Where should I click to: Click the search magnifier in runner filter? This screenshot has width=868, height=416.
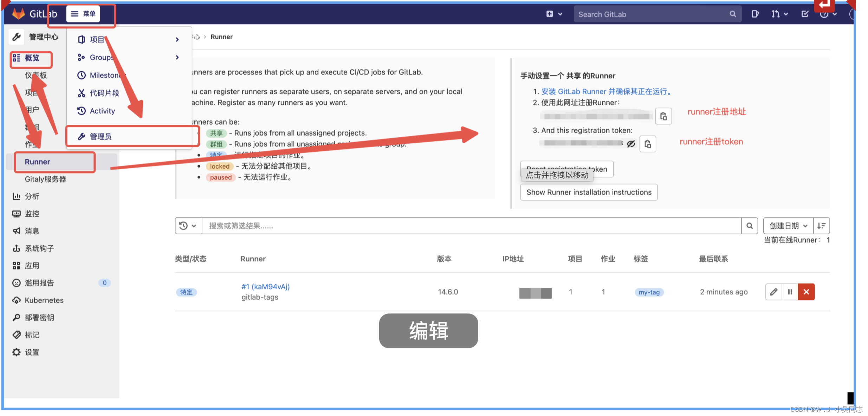(x=750, y=226)
